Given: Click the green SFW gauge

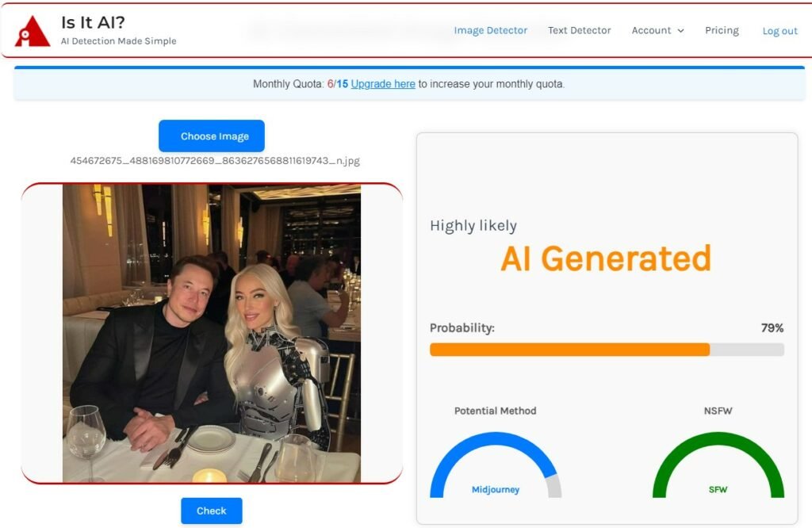Looking at the screenshot, I should click(x=718, y=465).
